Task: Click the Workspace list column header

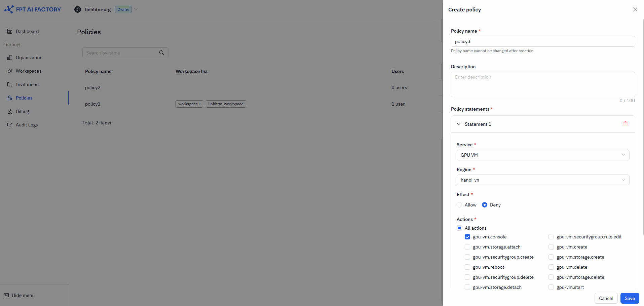Action: 192,71
